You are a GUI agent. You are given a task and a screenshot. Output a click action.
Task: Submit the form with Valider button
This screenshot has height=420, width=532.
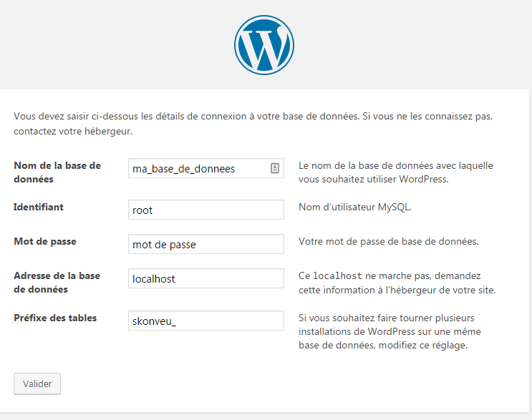point(37,384)
